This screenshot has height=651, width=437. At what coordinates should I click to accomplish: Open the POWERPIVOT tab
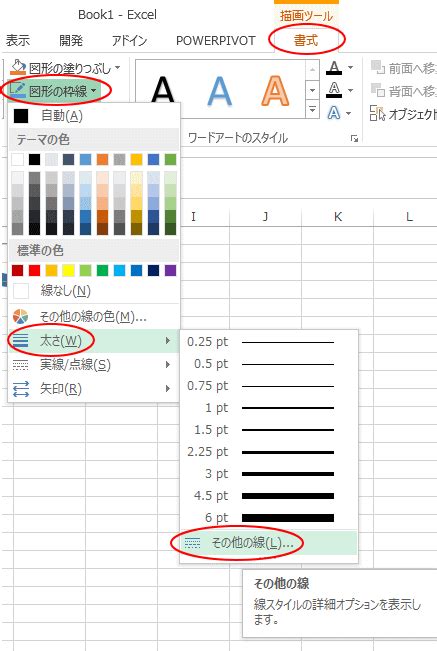(x=216, y=41)
